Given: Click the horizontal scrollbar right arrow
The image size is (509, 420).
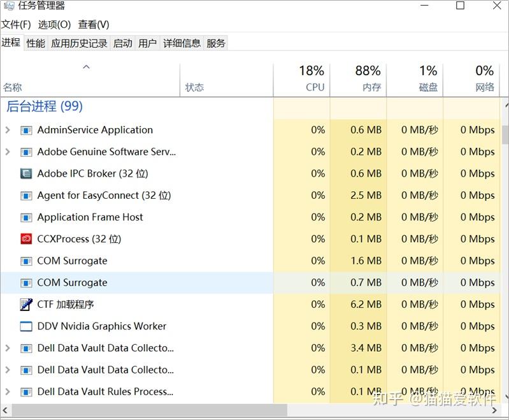Looking at the screenshot, I should pos(494,410).
